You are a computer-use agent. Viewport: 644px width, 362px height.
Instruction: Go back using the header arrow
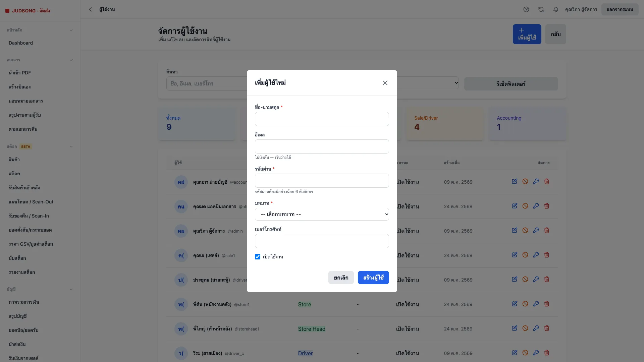(x=90, y=9)
